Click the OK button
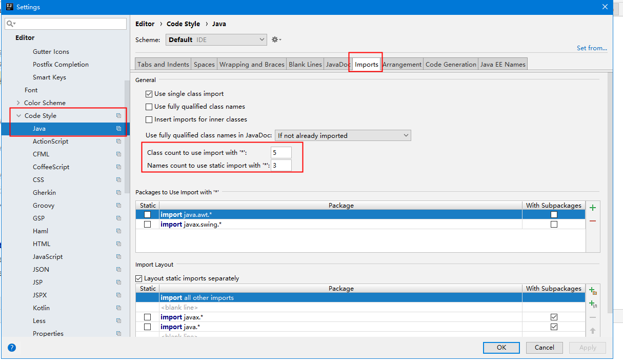This screenshot has width=623, height=364. (501, 348)
